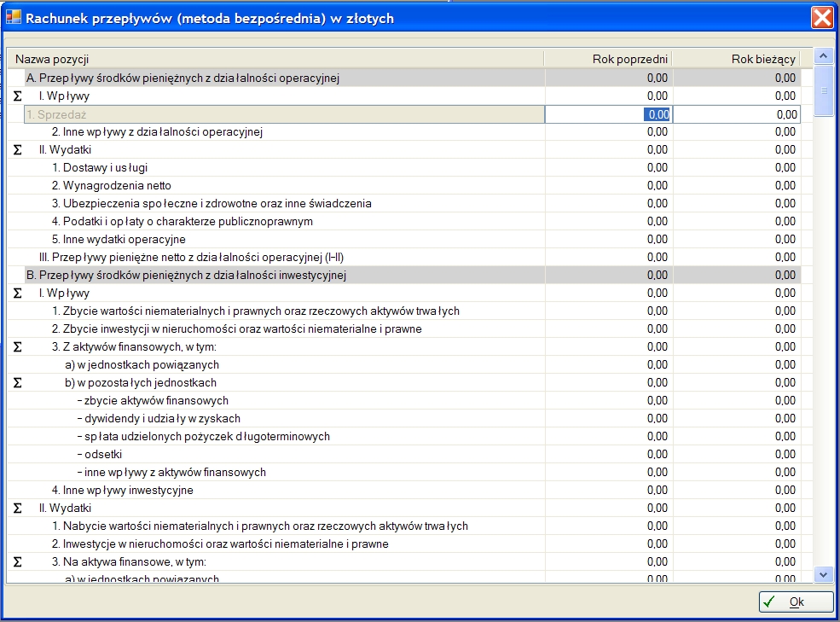Click the 'Rok poprzedni' column header
The image size is (840, 622).
pos(608,59)
